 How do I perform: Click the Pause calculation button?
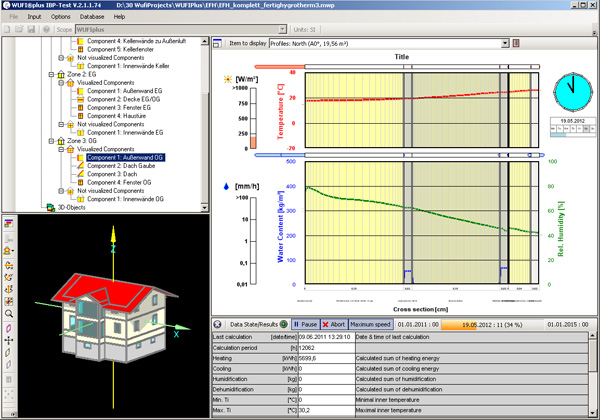305,325
